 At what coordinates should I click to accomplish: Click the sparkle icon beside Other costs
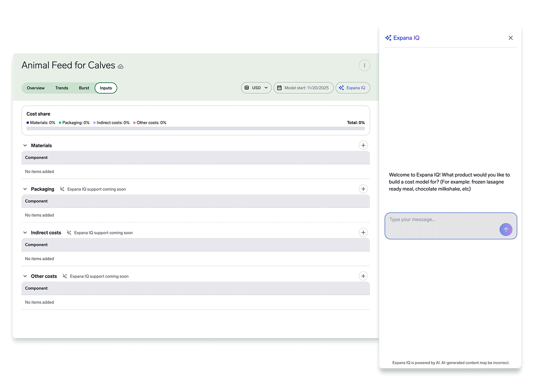64,276
